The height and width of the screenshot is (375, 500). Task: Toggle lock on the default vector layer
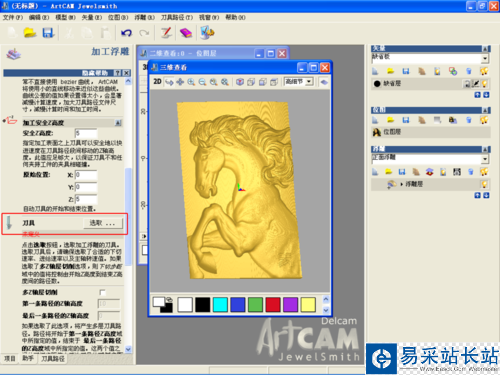click(x=467, y=84)
